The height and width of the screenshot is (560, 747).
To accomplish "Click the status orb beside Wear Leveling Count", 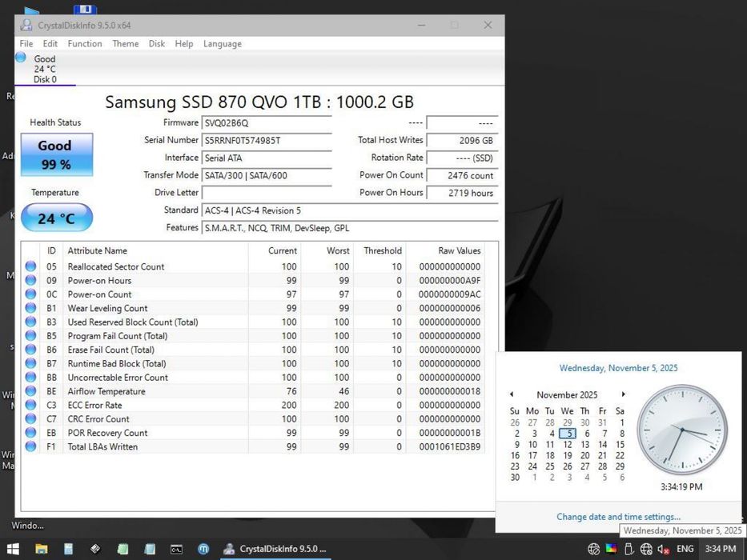I will pyautogui.click(x=30, y=308).
